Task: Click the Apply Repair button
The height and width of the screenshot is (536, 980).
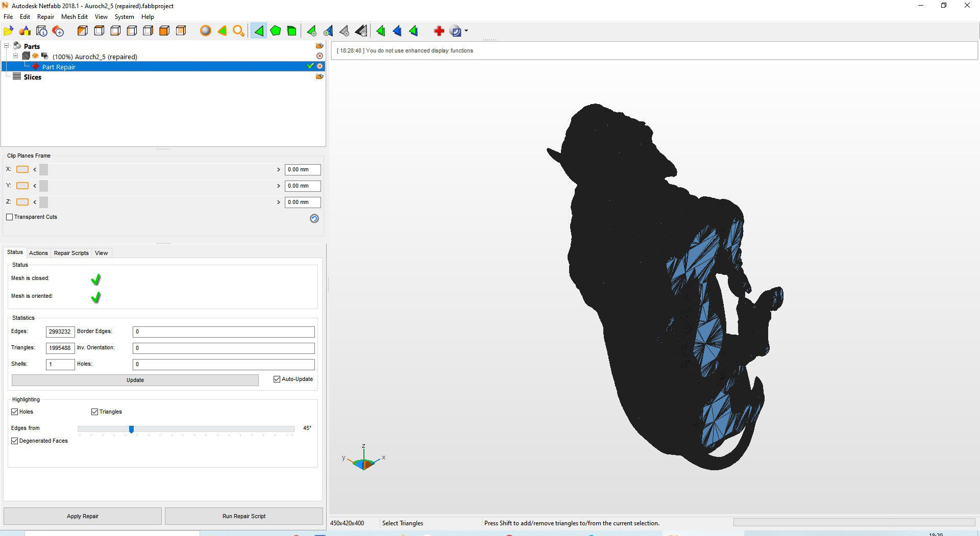Action: 83,516
